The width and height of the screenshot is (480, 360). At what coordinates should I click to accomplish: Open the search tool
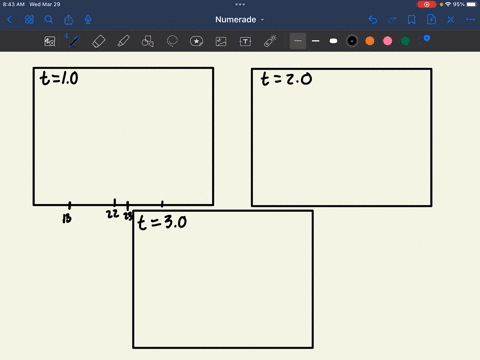pyautogui.click(x=49, y=20)
